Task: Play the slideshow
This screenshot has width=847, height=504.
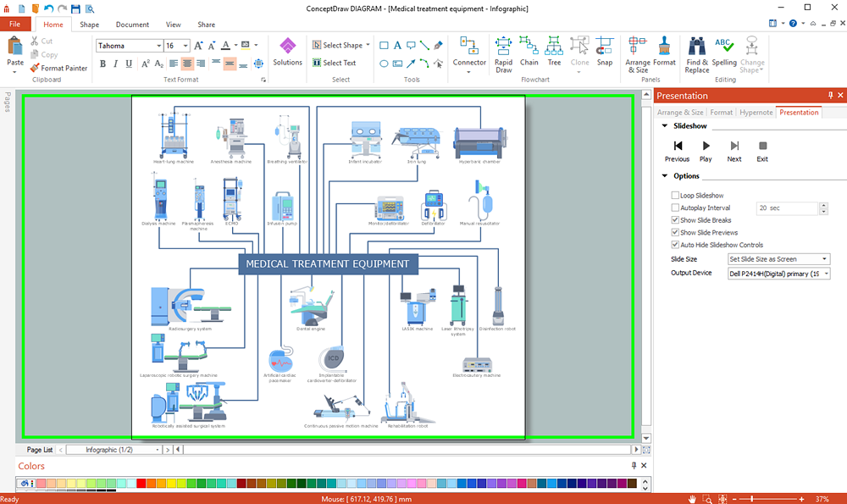Action: [706, 152]
